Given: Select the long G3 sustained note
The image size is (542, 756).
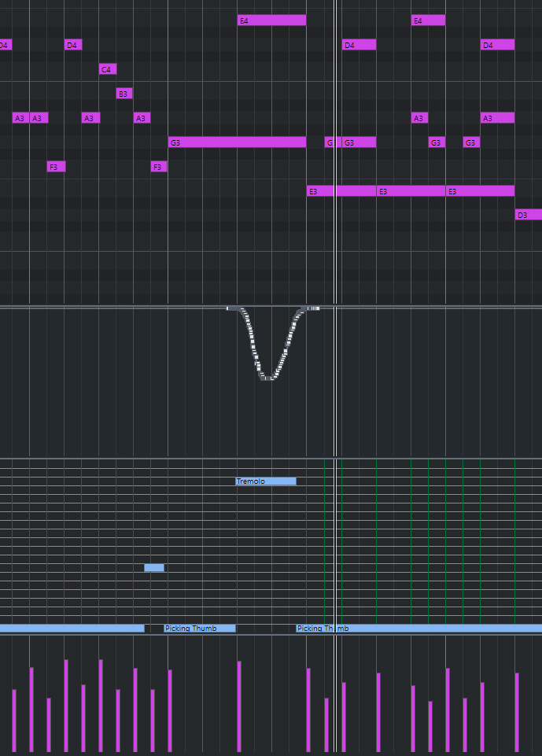Looking at the screenshot, I should click(x=237, y=142).
